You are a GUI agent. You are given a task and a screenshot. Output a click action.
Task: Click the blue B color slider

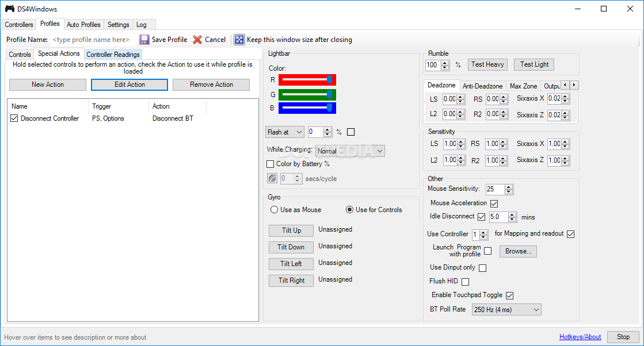[307, 108]
